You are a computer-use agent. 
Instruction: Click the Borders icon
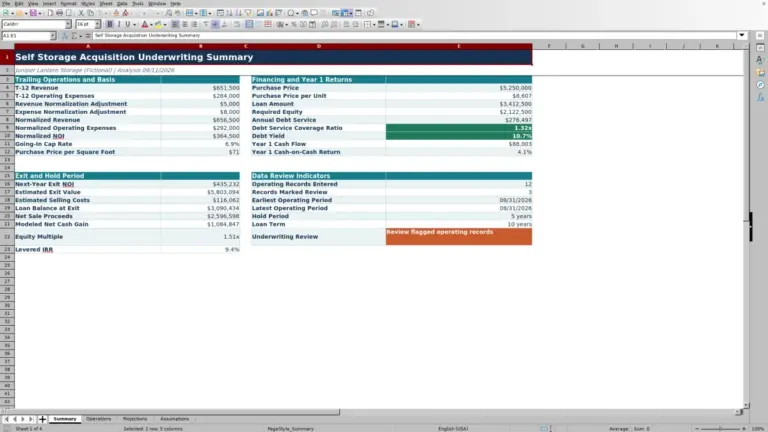click(367, 24)
